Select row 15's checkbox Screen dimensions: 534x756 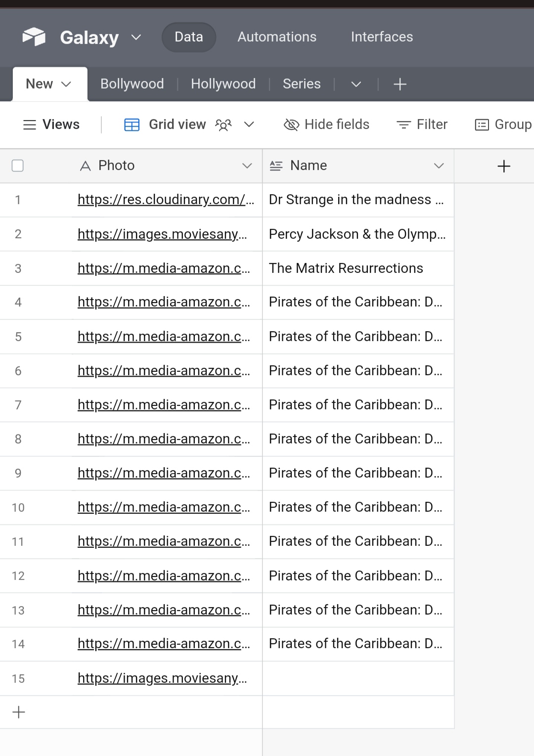[18, 678]
